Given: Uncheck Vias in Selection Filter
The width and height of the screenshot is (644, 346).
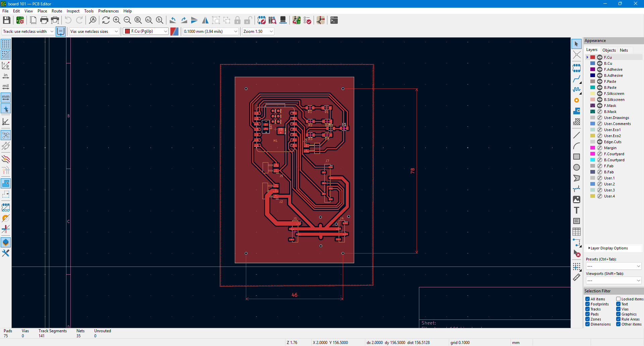Looking at the screenshot, I should point(618,309).
